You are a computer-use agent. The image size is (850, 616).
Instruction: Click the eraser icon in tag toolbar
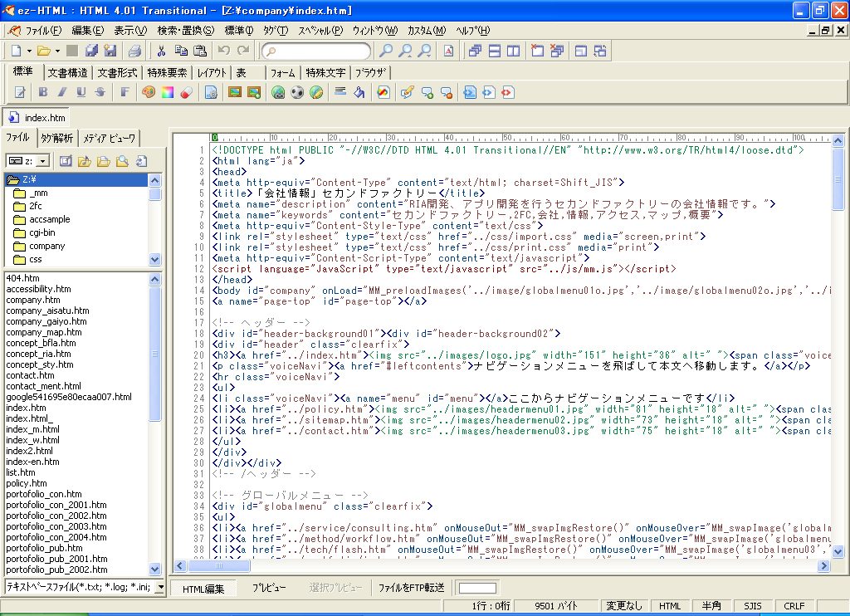click(x=187, y=92)
